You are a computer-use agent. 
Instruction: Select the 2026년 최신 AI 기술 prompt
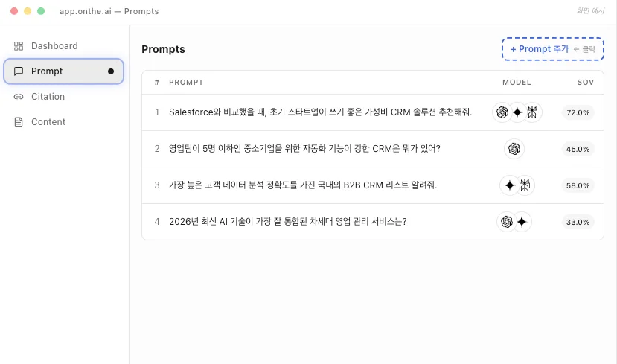coord(287,222)
